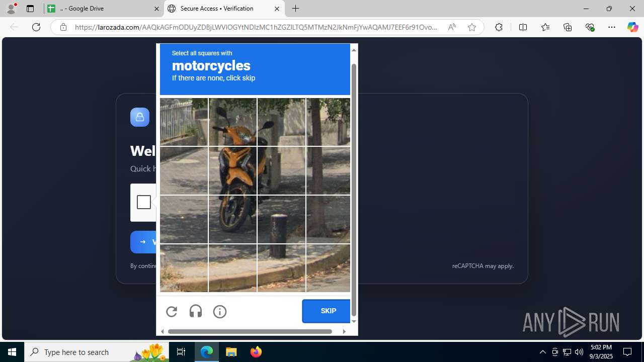Open File Explorer from the taskbar
The image size is (644, 362).
(231, 352)
